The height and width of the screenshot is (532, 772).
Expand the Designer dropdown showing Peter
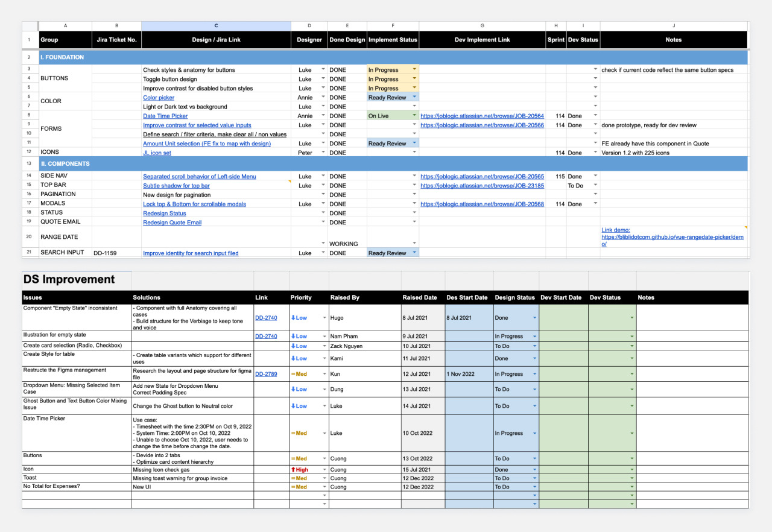pos(323,153)
